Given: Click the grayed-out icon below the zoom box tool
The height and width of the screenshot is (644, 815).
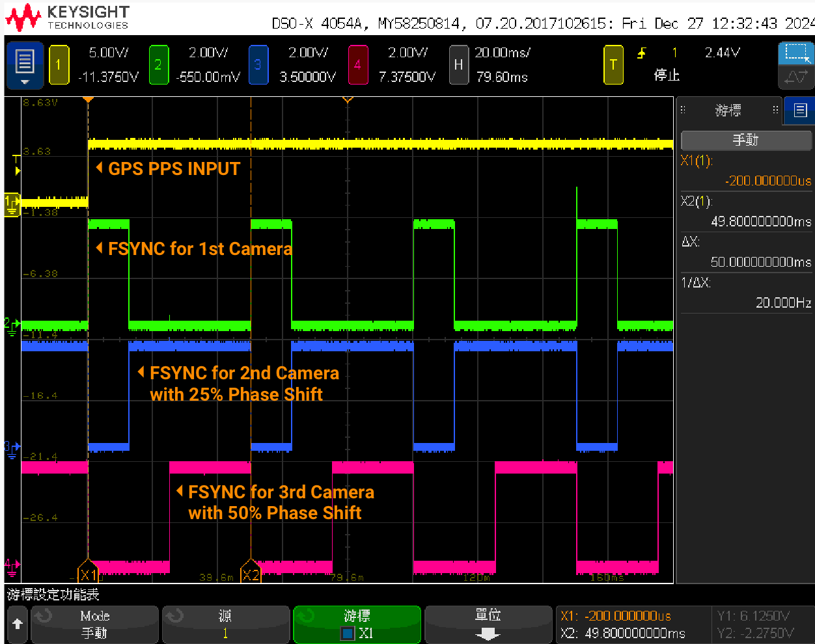Looking at the screenshot, I should [x=795, y=77].
